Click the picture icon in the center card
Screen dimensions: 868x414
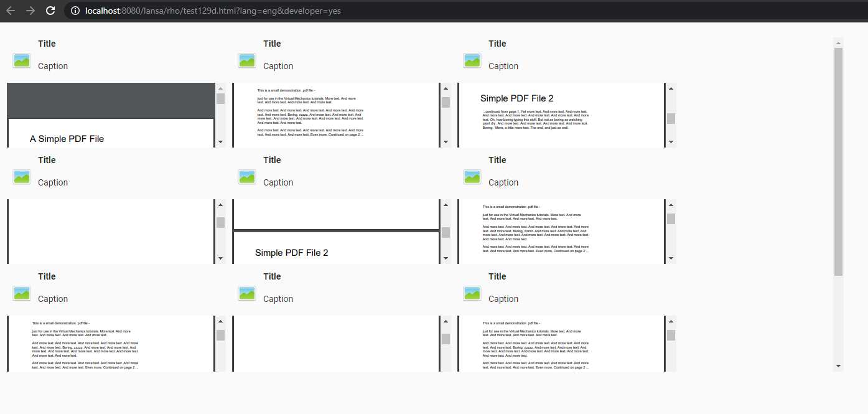tap(247, 177)
